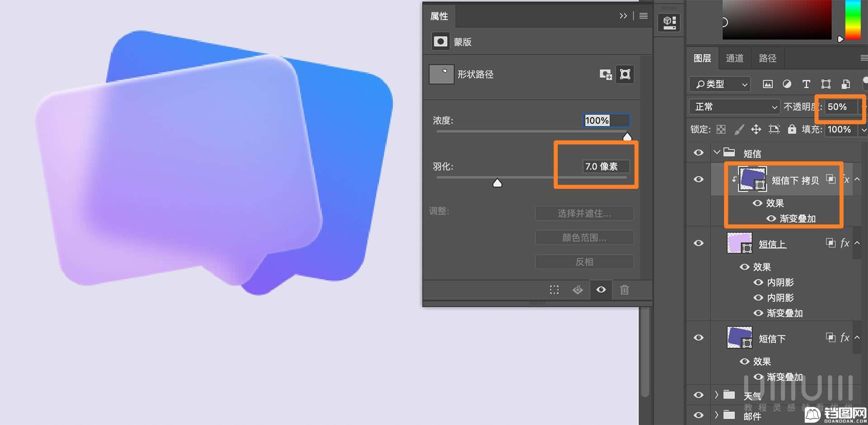The height and width of the screenshot is (425, 868).
Task: Hide the 邮件 group
Action: coord(698,415)
